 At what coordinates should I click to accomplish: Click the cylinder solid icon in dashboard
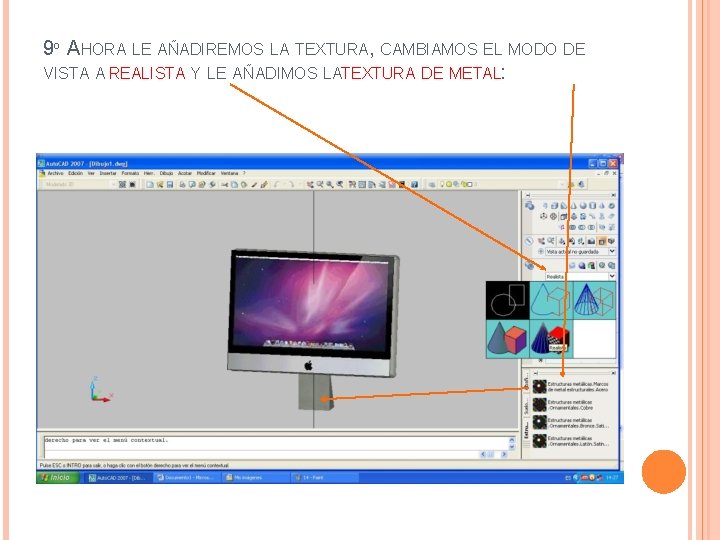(x=593, y=206)
